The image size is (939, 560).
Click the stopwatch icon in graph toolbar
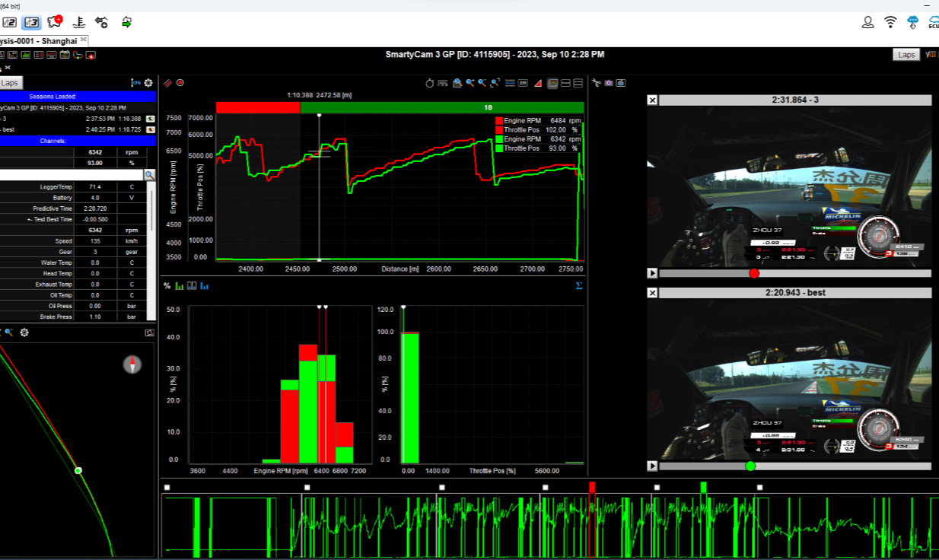click(429, 83)
